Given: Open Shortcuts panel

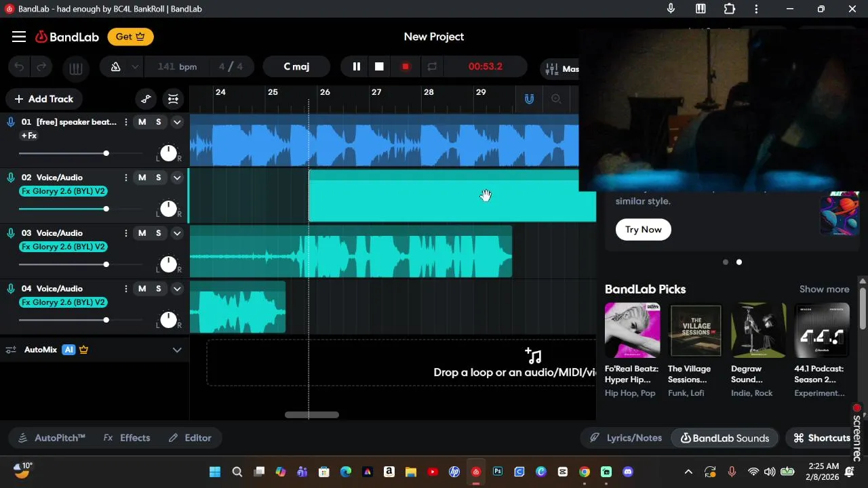Looking at the screenshot, I should pyautogui.click(x=822, y=438).
